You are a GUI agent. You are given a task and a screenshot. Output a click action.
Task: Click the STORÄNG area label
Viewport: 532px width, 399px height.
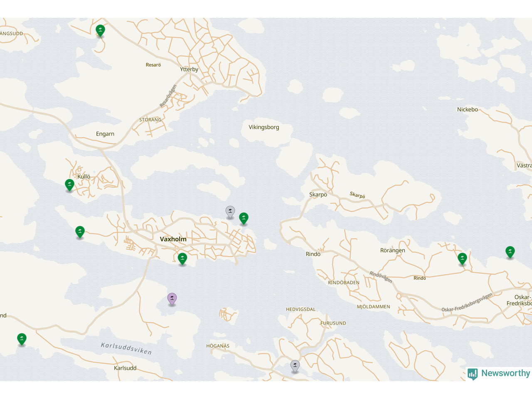[150, 120]
